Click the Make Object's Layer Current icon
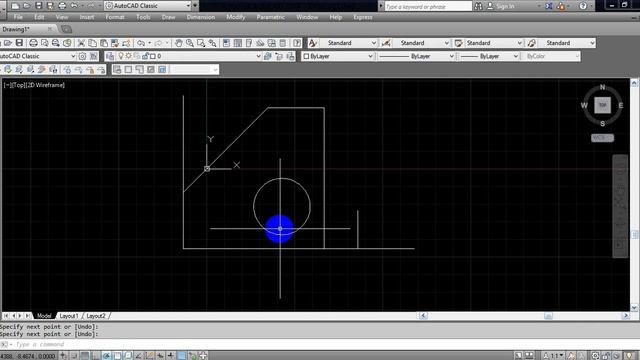This screenshot has width=640, height=360. [x=268, y=56]
